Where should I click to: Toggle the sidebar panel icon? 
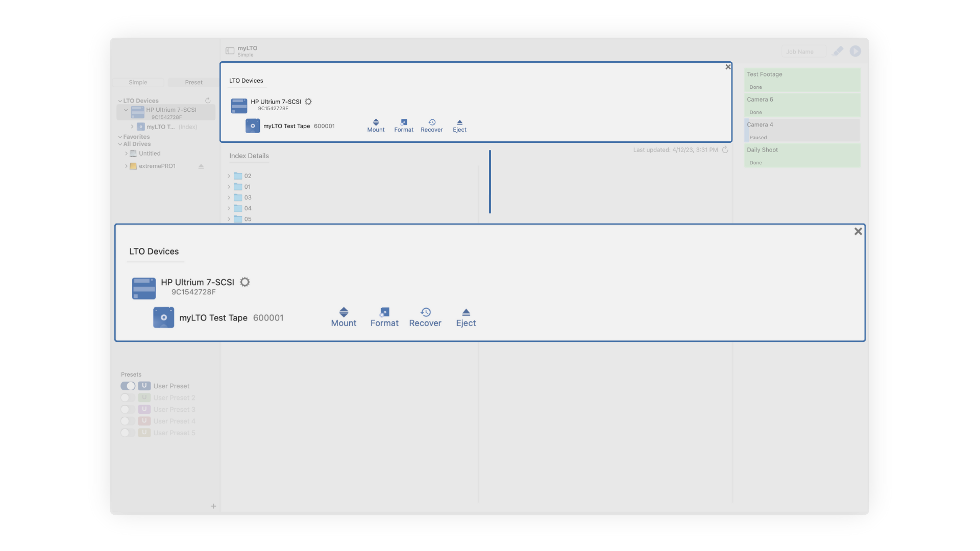230,51
